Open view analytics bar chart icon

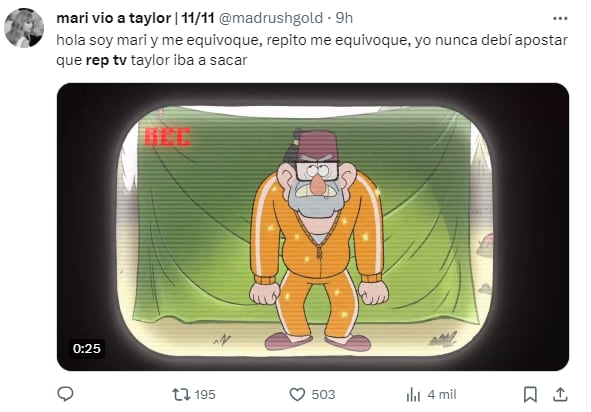click(413, 395)
